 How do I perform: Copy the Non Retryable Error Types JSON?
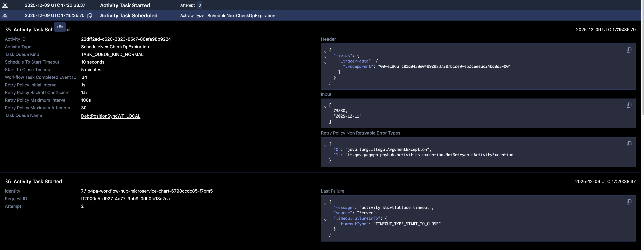[x=629, y=144]
